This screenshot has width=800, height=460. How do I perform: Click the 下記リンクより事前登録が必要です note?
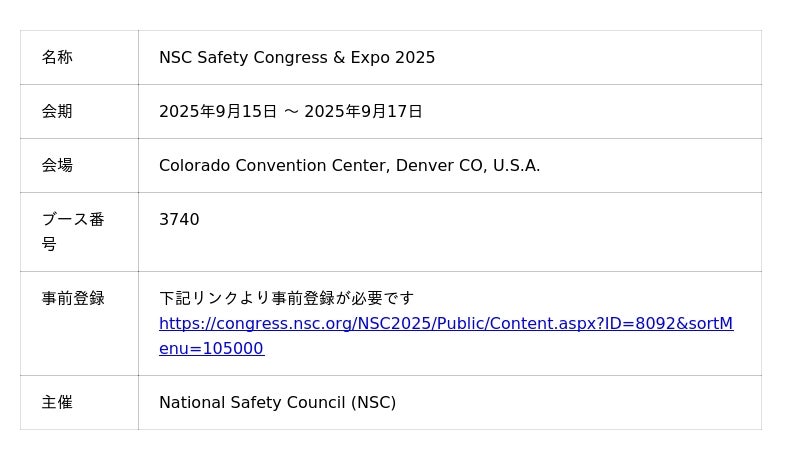pyautogui.click(x=286, y=298)
